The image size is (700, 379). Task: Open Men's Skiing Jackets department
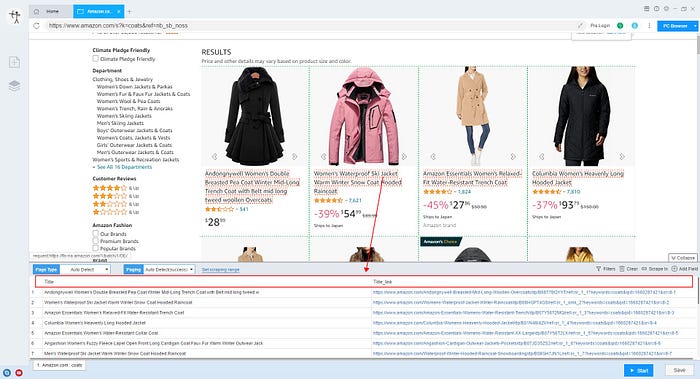point(120,123)
